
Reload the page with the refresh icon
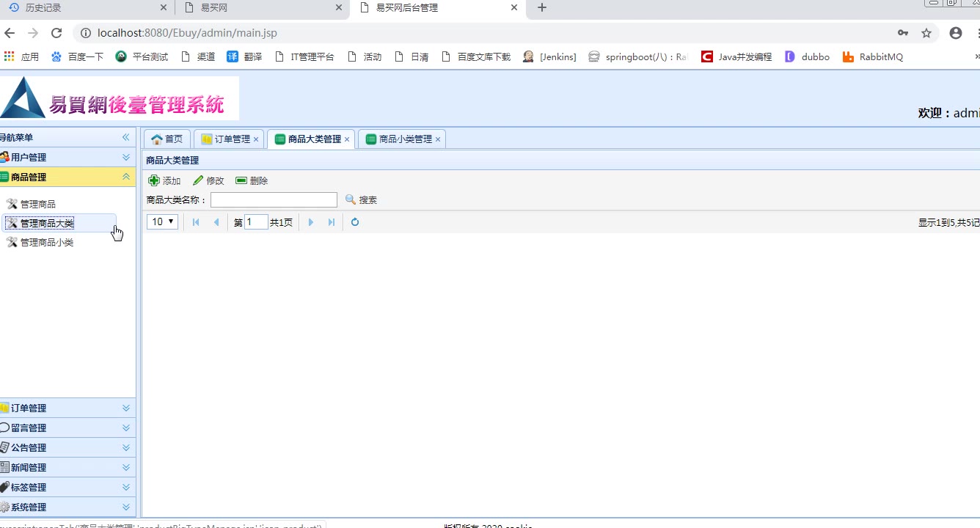coord(56,33)
